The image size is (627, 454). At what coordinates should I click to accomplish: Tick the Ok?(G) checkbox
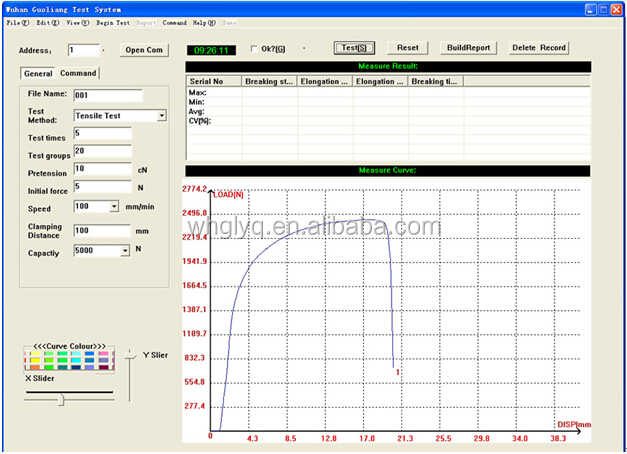coord(254,49)
